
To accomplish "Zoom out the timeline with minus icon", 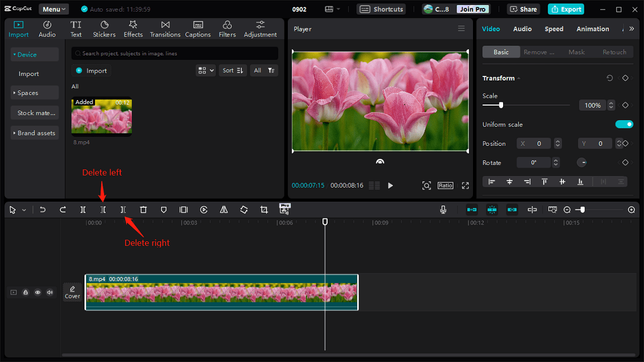I will coord(567,209).
